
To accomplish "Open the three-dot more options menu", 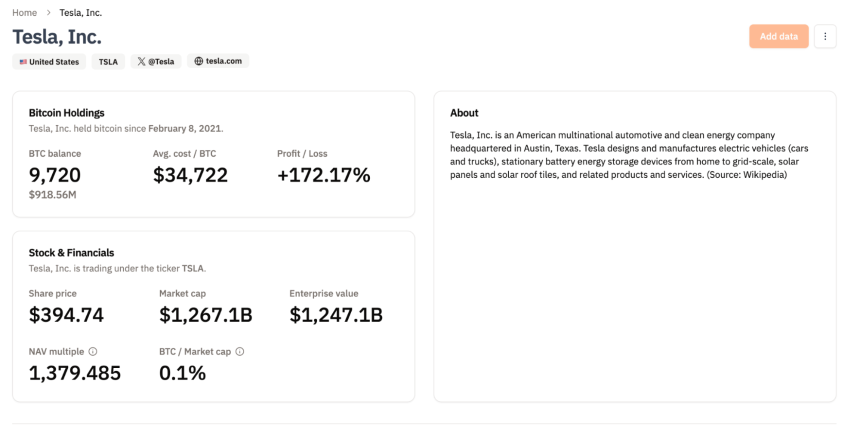I will (825, 36).
